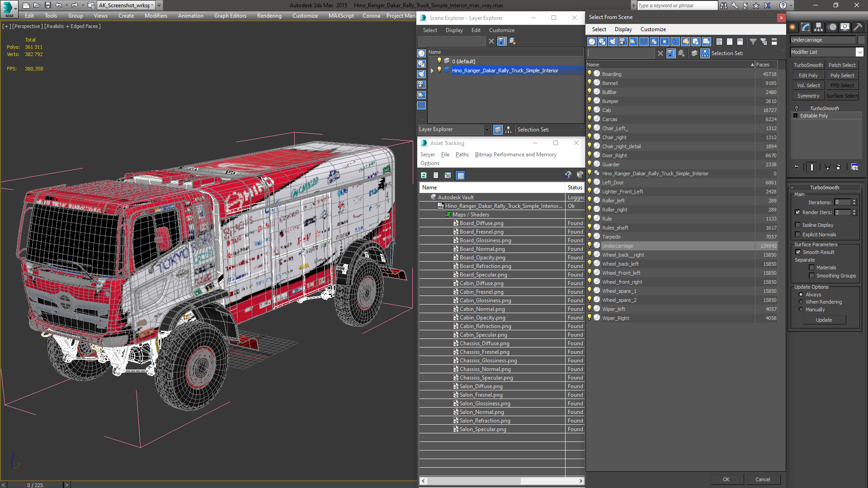This screenshot has width=868, height=488.
Task: Click the Iterations value field
Action: tap(843, 202)
